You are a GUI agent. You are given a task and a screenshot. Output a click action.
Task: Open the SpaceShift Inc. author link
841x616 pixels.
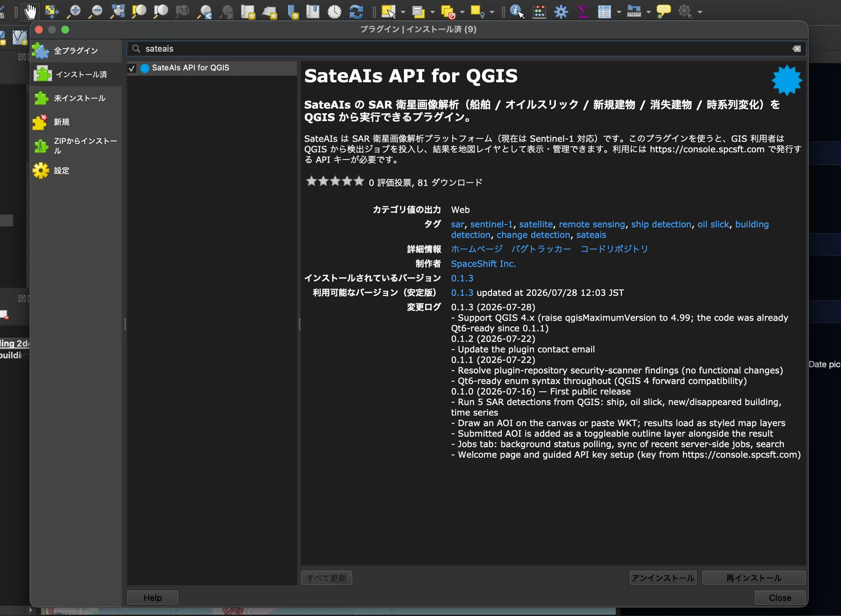(x=483, y=263)
